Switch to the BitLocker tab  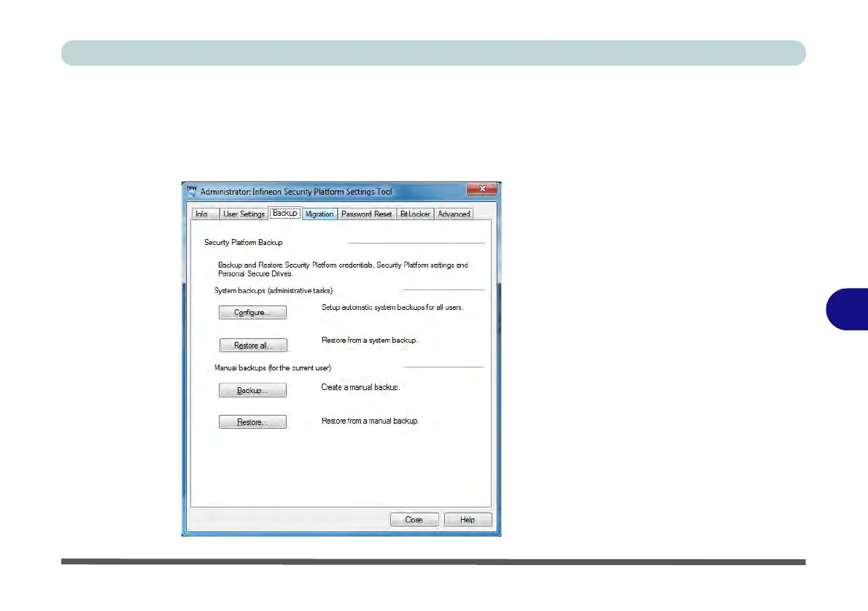tap(415, 214)
